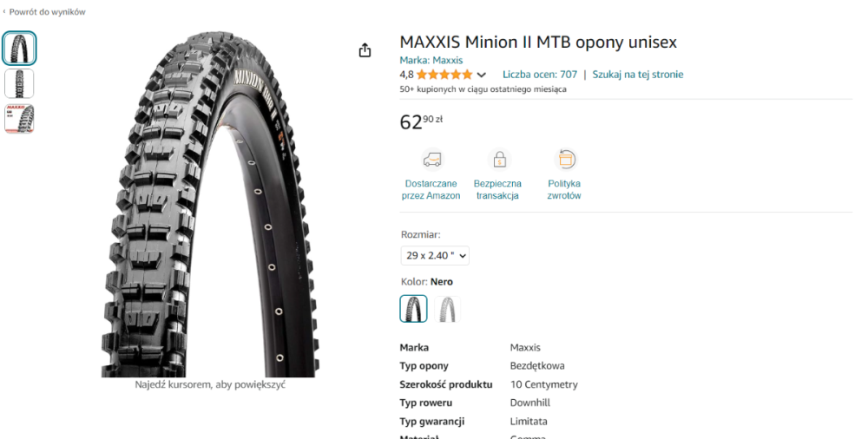The image size is (868, 439).
Task: Go back via Powrót do wyników
Action: pyautogui.click(x=48, y=12)
